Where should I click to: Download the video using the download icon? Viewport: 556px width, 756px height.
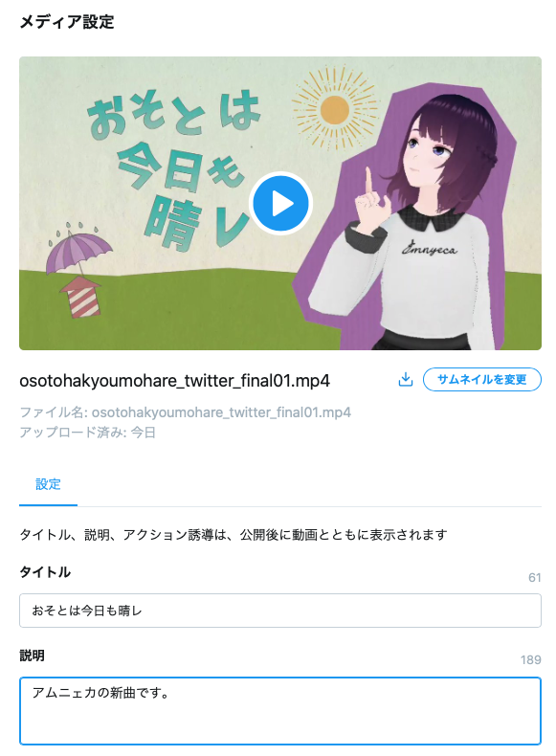(406, 380)
